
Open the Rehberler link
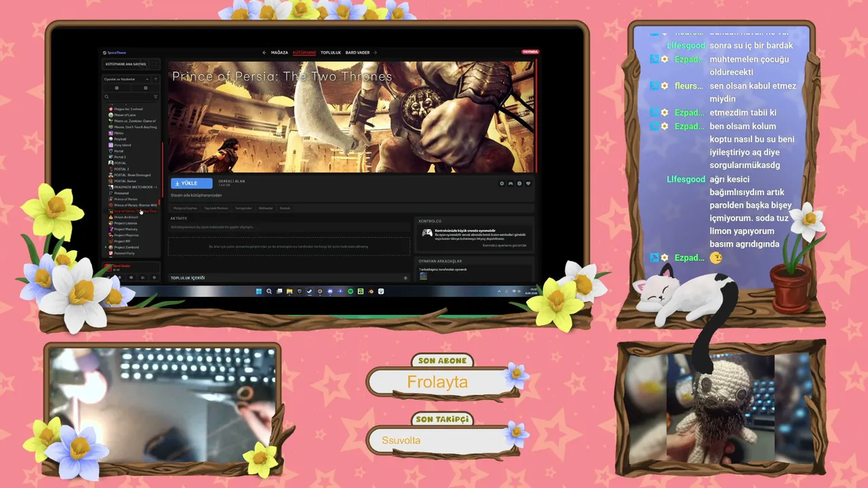[266, 208]
